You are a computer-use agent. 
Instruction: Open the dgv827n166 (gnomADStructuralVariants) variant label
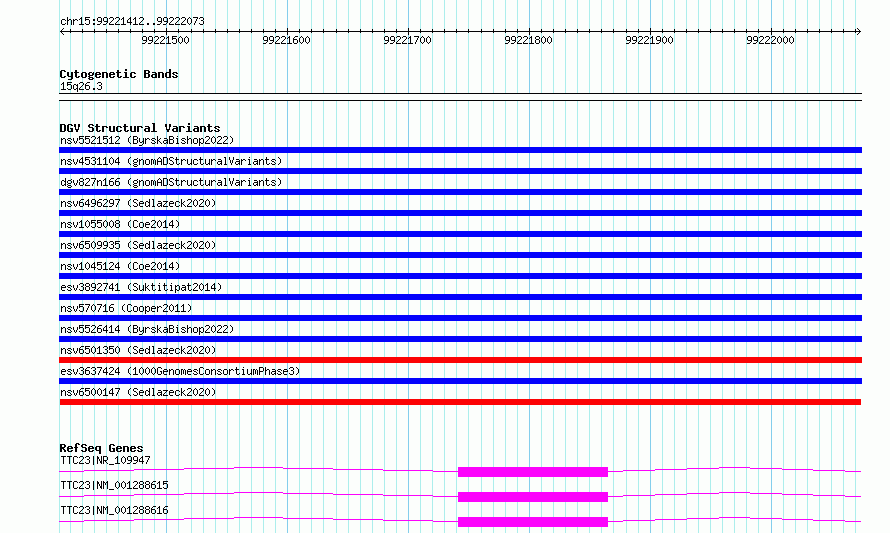click(x=171, y=182)
